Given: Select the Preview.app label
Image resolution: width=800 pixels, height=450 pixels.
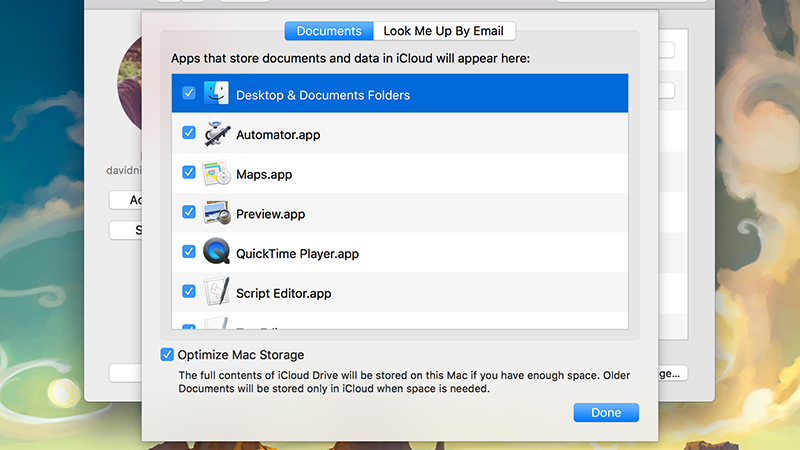Looking at the screenshot, I should pos(270,214).
